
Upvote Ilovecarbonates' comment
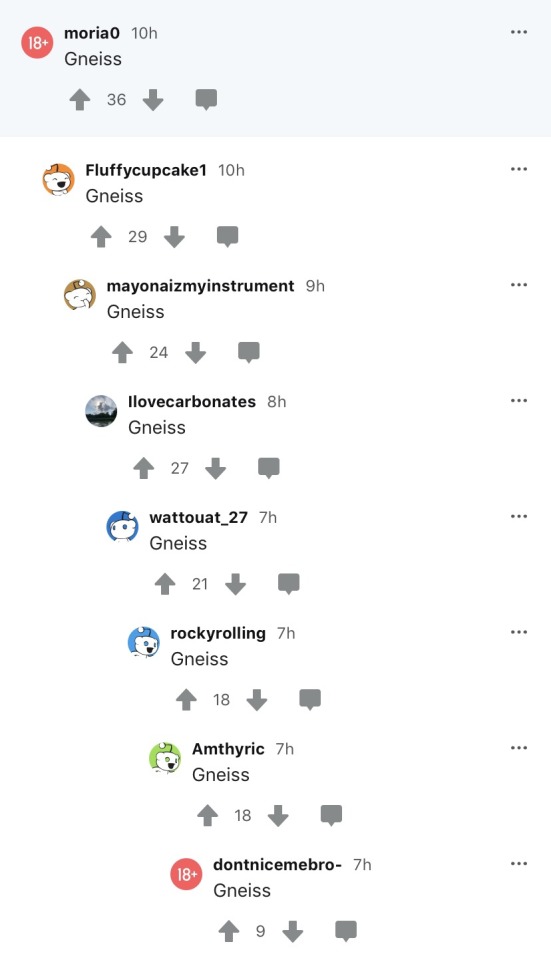coord(144,468)
